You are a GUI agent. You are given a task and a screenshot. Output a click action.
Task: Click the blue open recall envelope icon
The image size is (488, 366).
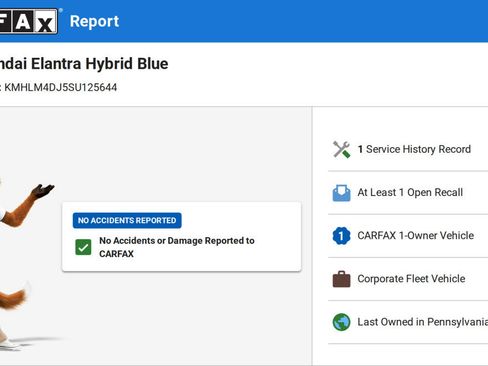[x=341, y=193]
